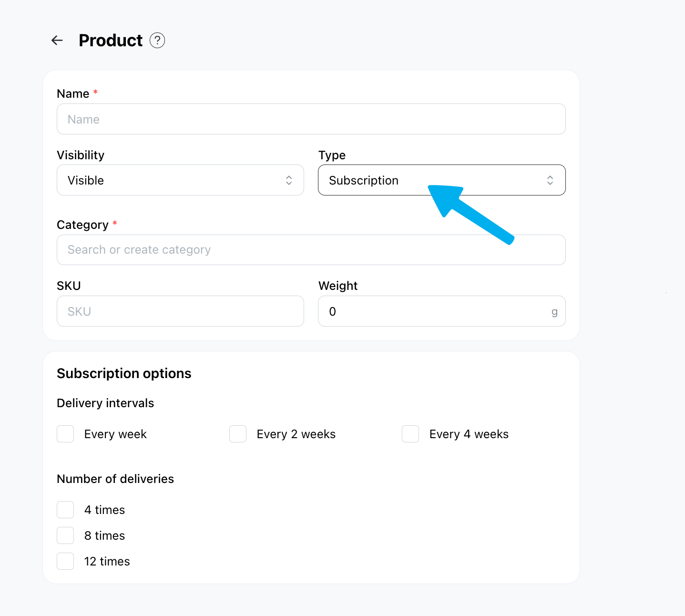Viewport: 685px width, 616px height.
Task: Open the Product help question-mark icon
Action: tap(157, 41)
